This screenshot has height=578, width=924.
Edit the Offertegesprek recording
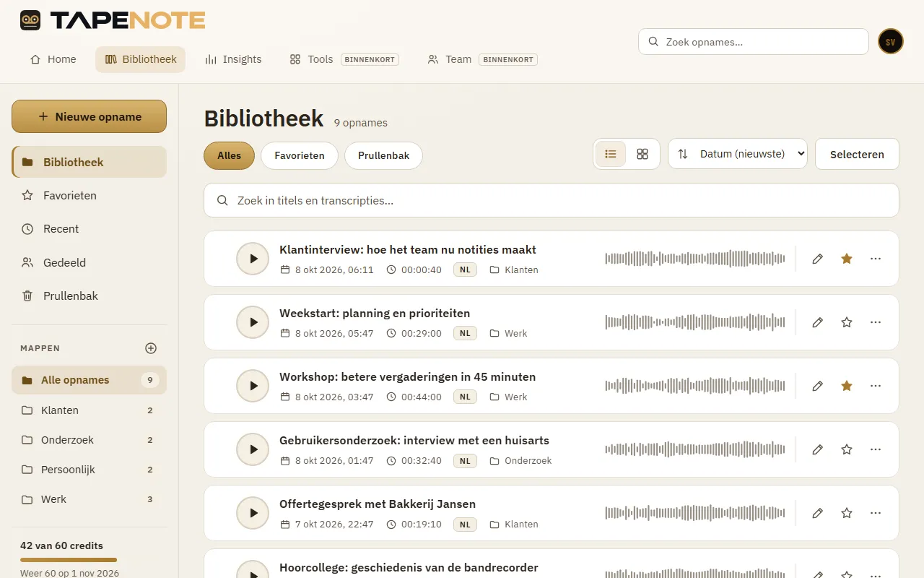pos(817,513)
